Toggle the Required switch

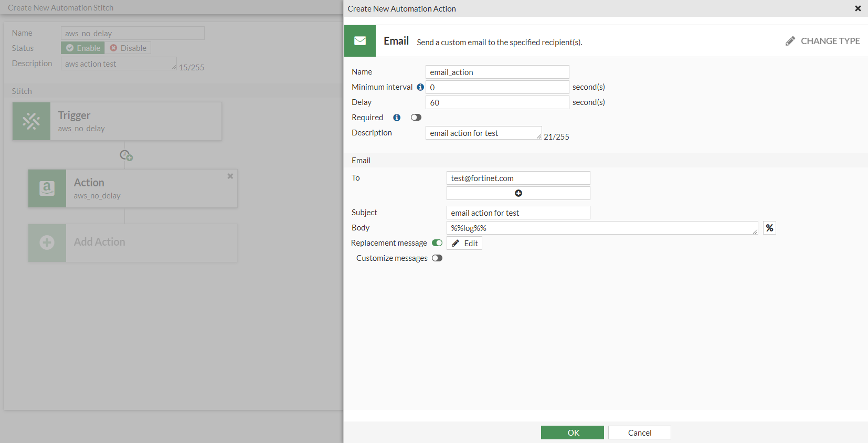416,118
